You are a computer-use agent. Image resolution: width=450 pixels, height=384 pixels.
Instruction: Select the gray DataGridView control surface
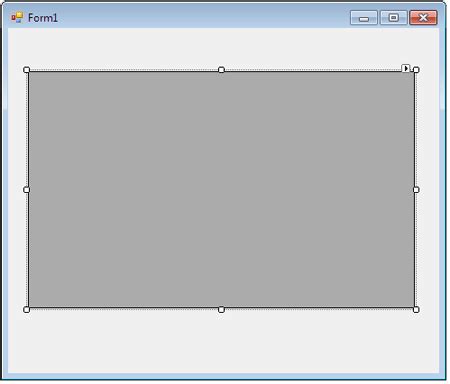click(x=221, y=189)
